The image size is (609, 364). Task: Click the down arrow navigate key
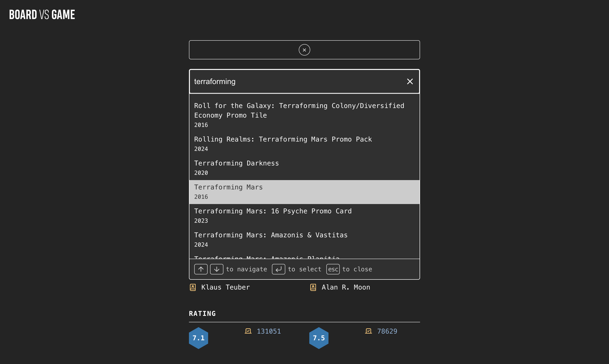217,269
